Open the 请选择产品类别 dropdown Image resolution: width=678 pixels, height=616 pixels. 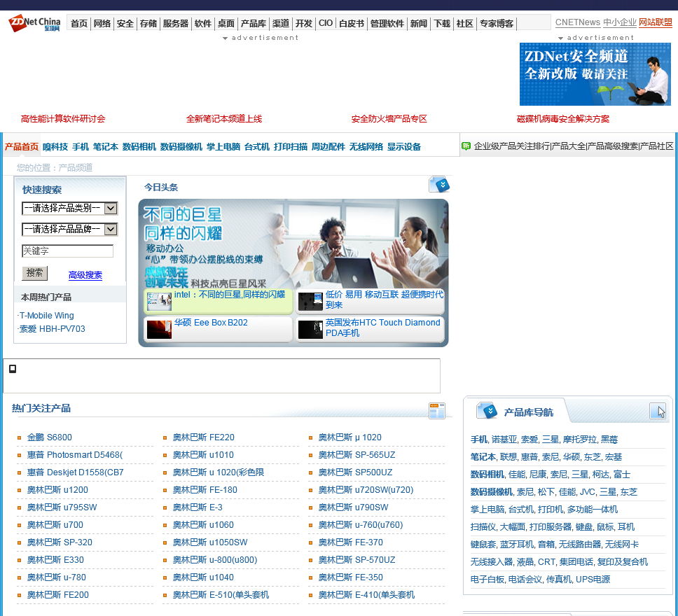point(69,209)
